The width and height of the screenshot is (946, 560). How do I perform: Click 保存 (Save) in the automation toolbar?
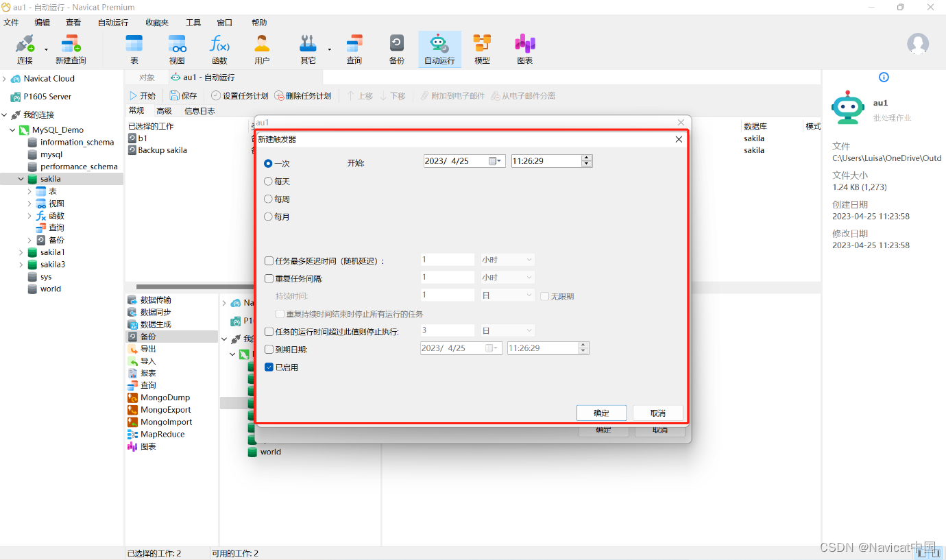184,96
